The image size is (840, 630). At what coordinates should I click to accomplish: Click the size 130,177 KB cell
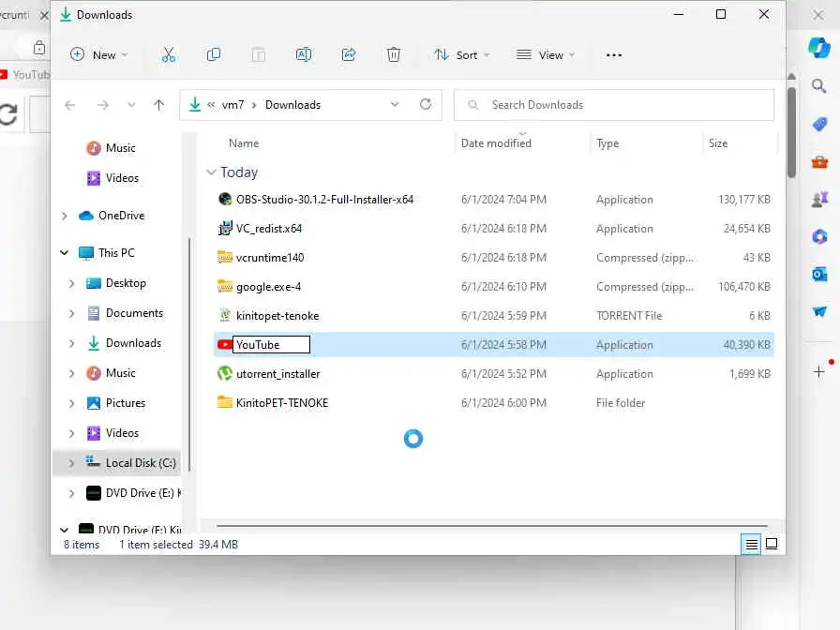pyautogui.click(x=744, y=200)
